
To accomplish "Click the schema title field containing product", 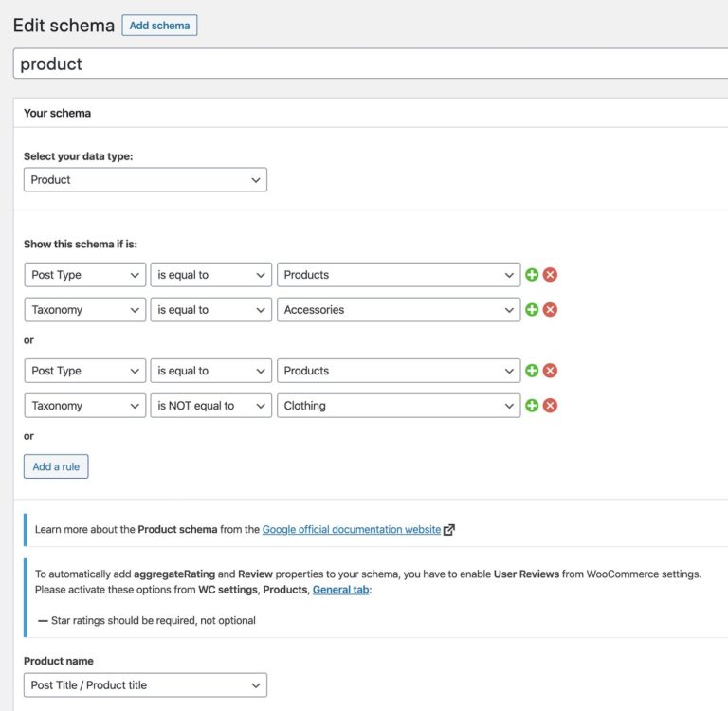I will 371,64.
